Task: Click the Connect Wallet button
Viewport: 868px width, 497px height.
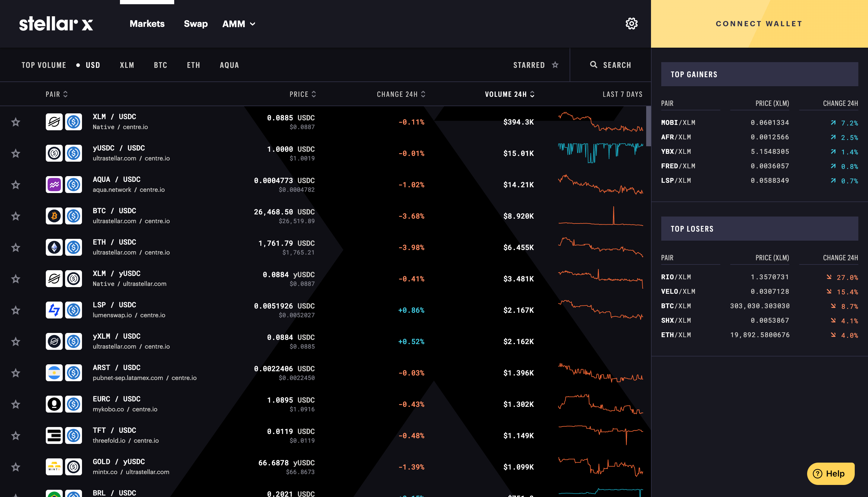Action: tap(759, 24)
